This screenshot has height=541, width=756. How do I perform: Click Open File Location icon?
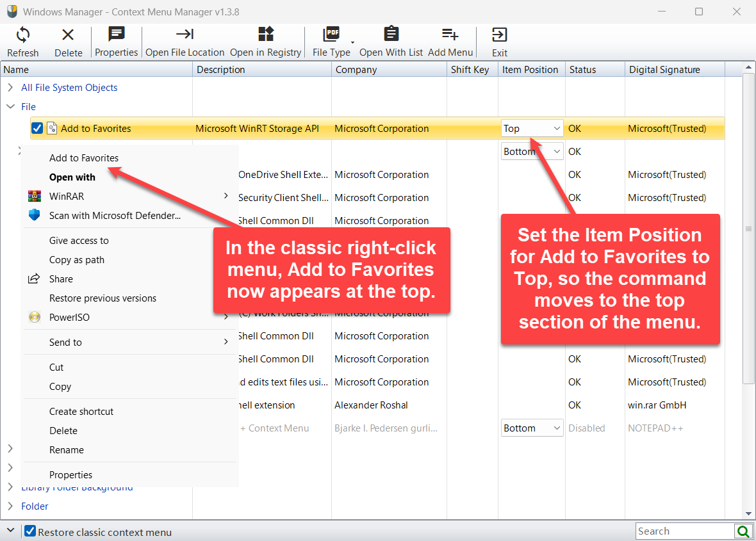tap(185, 34)
